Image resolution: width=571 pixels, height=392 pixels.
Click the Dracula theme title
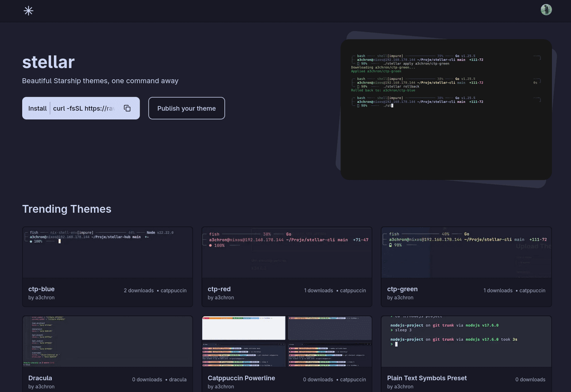click(x=40, y=378)
